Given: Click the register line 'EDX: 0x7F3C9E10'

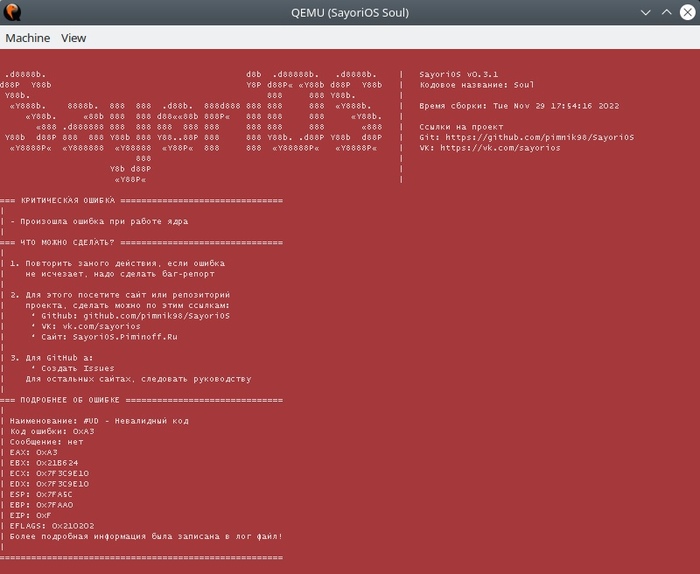Looking at the screenshot, I should point(49,484).
